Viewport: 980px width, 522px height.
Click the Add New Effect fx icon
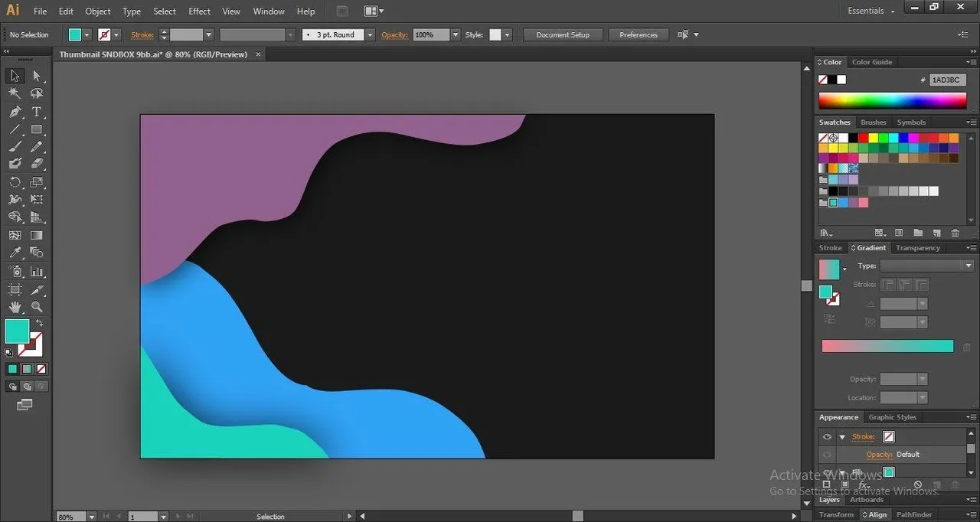click(863, 485)
